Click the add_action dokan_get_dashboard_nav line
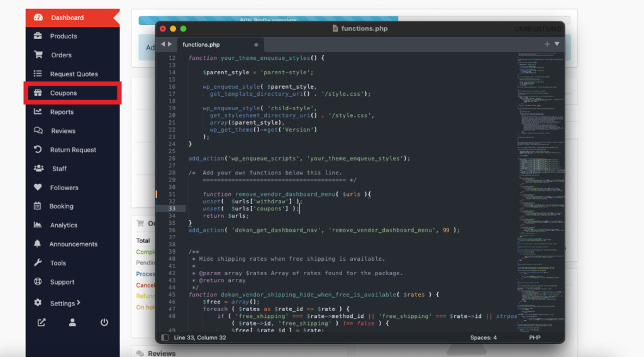 pyautogui.click(x=324, y=230)
